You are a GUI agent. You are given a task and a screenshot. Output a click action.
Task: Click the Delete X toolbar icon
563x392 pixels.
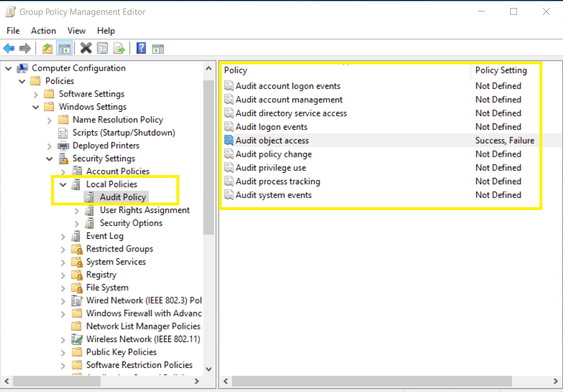(x=86, y=49)
